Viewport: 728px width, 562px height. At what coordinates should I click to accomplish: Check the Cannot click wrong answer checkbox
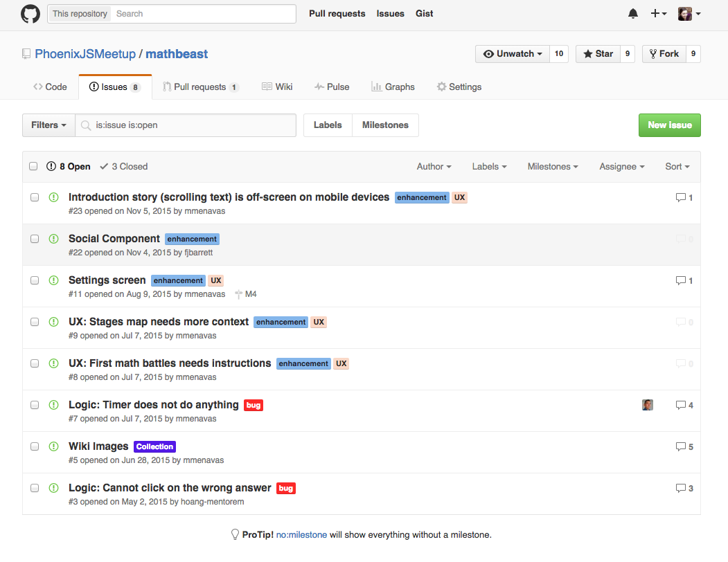[35, 488]
